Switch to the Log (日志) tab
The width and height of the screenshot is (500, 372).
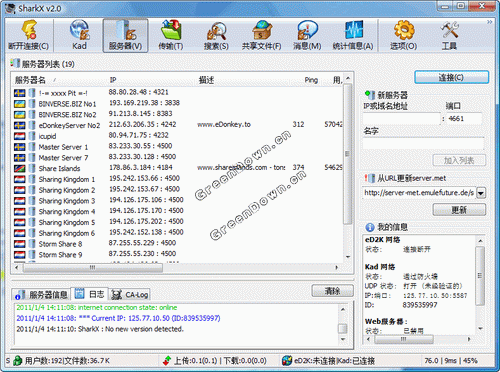pos(89,294)
